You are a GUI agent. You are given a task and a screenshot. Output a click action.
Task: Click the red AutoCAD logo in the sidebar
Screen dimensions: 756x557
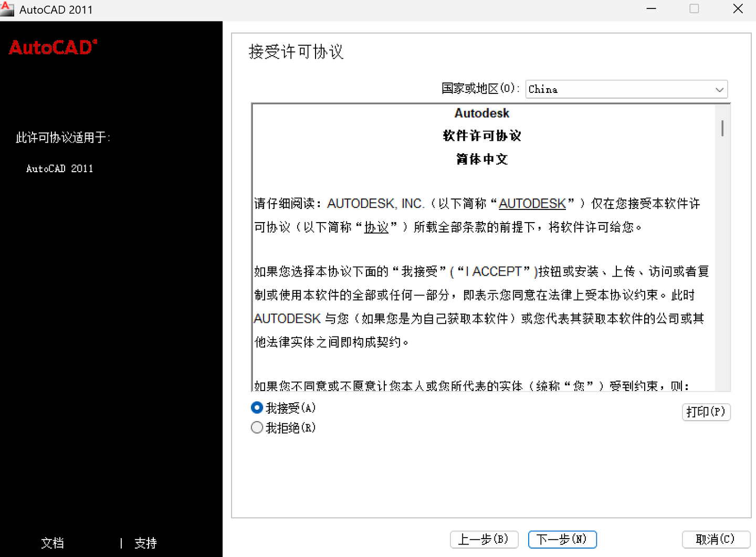52,47
